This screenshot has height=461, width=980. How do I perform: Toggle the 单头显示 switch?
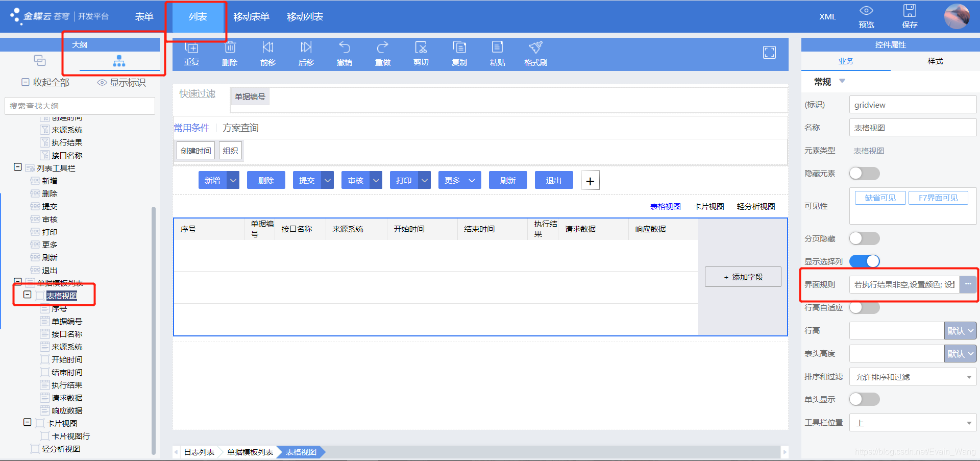(864, 399)
